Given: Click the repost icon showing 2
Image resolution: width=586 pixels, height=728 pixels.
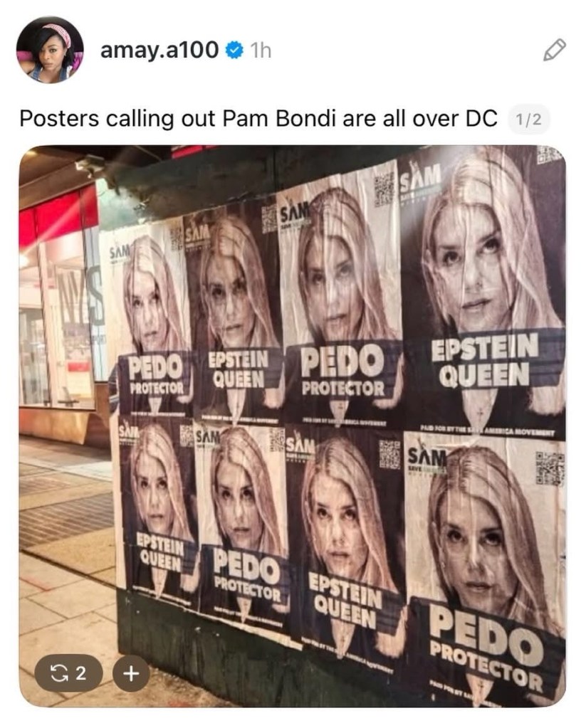Looking at the screenshot, I should (68, 672).
